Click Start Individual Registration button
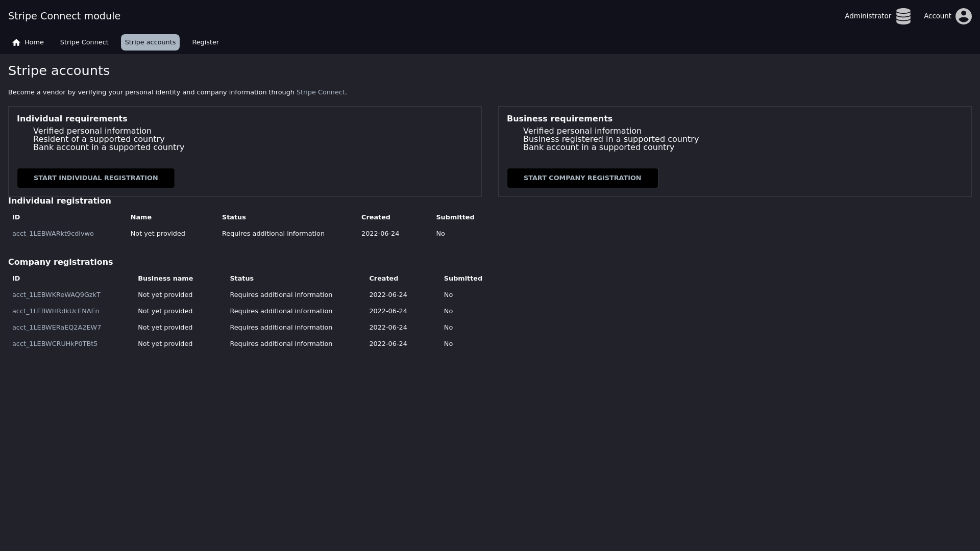The width and height of the screenshot is (980, 551). tap(96, 178)
